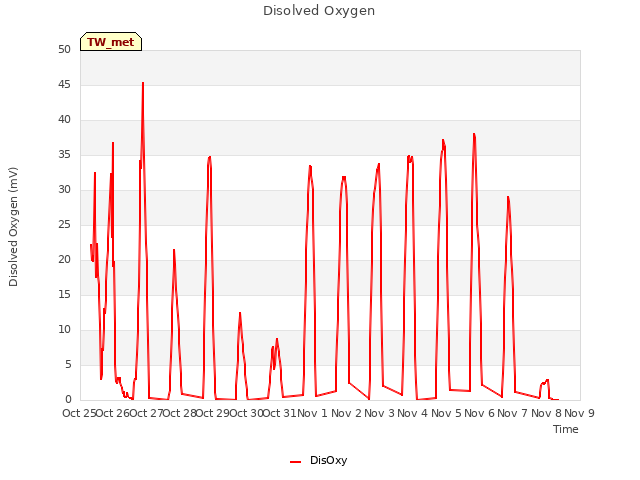The width and height of the screenshot is (640, 480).
Task: Click the Oct 25 x-axis tick label
Action: point(79,413)
